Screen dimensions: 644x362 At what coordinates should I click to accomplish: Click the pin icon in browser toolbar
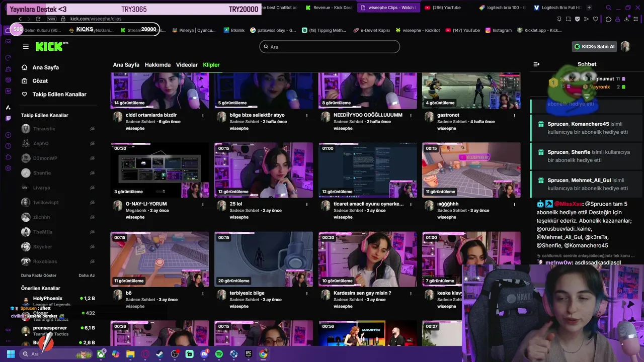[559, 19]
